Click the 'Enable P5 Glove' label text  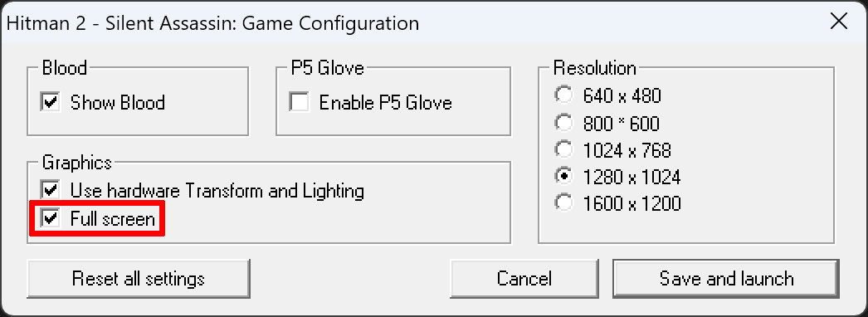tap(386, 103)
